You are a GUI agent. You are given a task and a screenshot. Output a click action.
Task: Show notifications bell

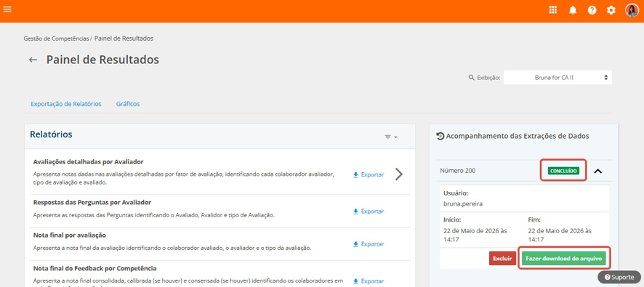[573, 10]
